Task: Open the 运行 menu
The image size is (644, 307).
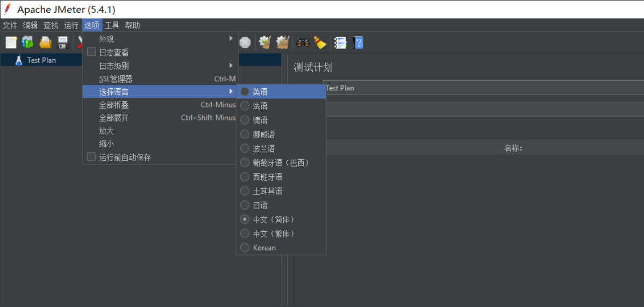Action: click(x=71, y=25)
